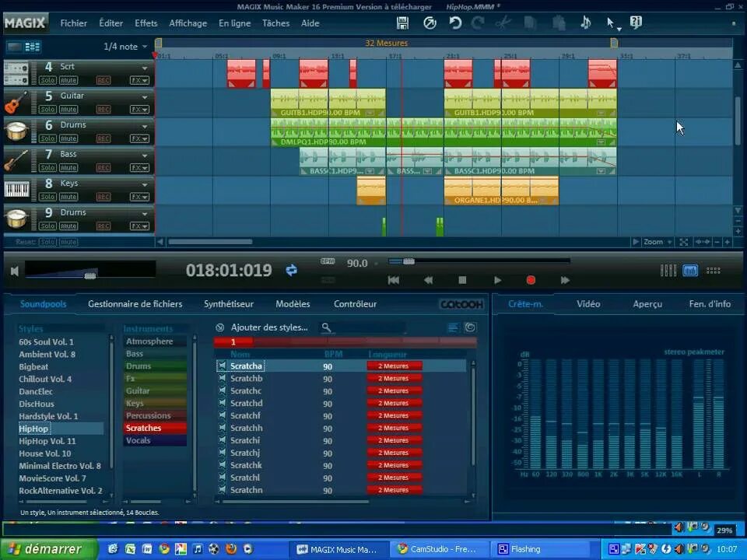Mute the Keys track

(x=68, y=197)
